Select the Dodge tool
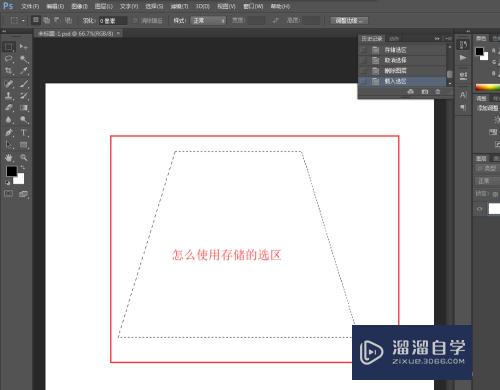500x390 pixels. (23, 120)
